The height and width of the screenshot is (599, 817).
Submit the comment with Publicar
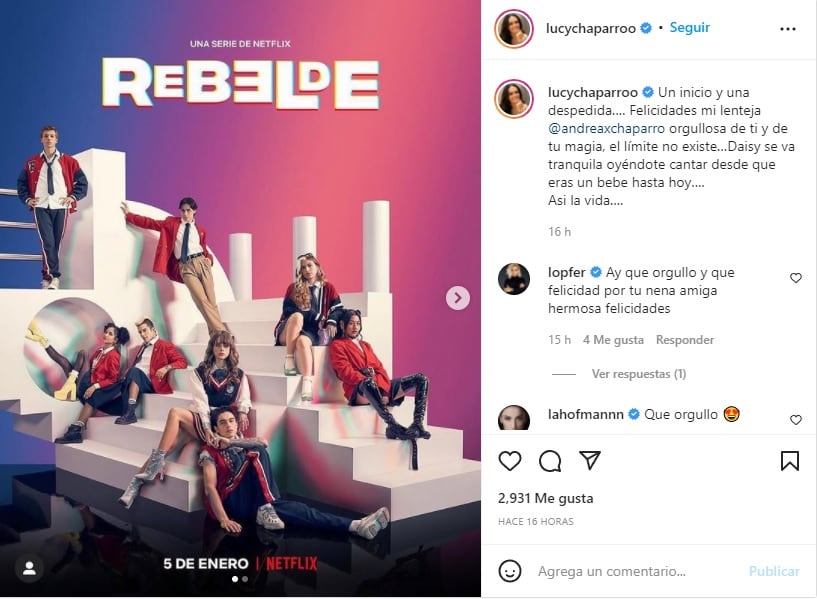[774, 571]
